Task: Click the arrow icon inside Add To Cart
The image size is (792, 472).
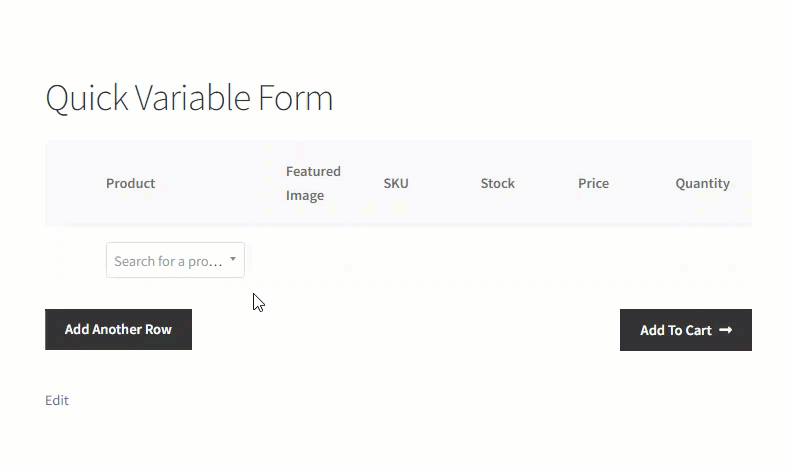Action: [x=725, y=330]
